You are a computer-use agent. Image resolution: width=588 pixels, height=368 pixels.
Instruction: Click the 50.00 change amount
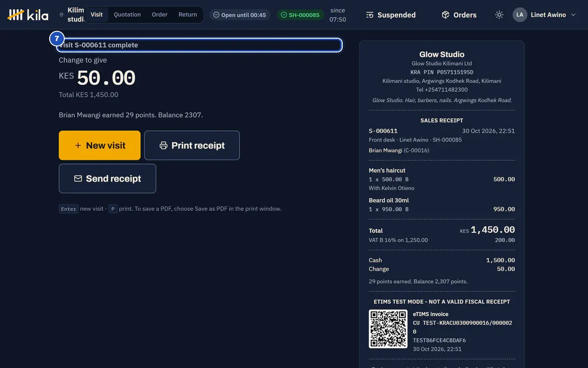coord(106,78)
